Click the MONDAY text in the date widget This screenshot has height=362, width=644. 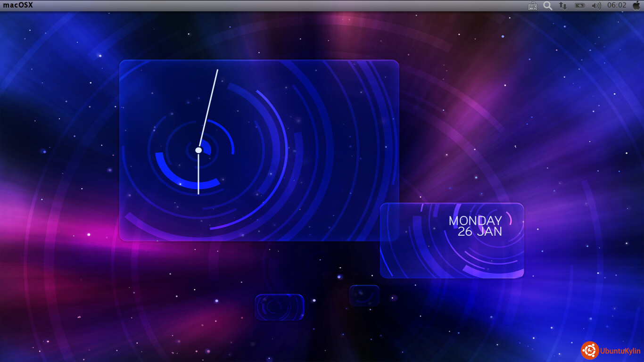point(475,221)
